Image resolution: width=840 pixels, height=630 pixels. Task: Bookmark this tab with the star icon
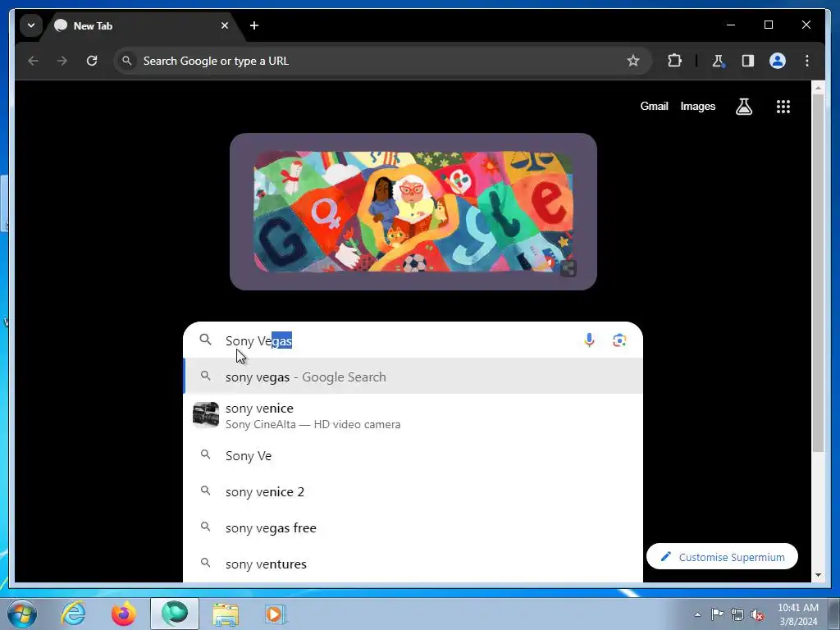click(x=633, y=61)
